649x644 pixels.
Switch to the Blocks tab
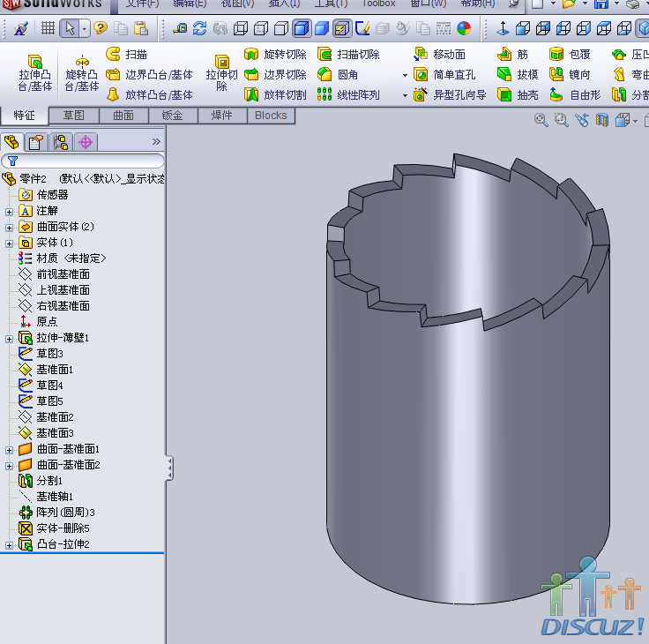[271, 116]
